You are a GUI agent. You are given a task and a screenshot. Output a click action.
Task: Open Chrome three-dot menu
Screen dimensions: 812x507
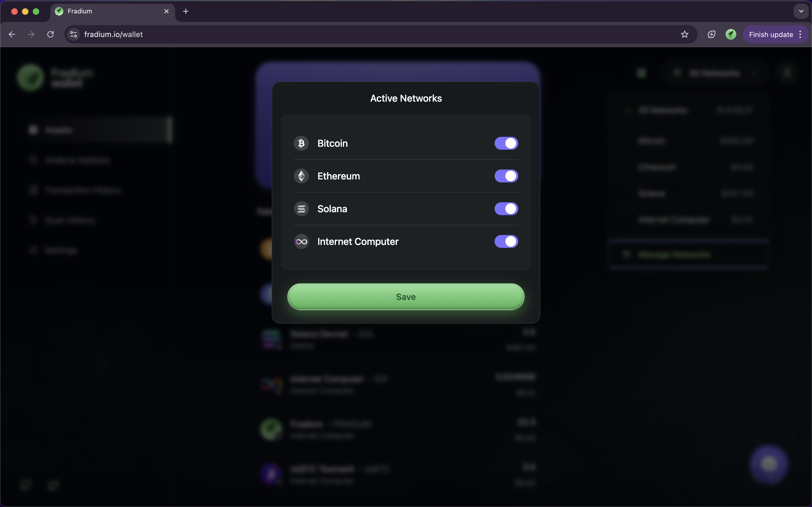(x=801, y=35)
